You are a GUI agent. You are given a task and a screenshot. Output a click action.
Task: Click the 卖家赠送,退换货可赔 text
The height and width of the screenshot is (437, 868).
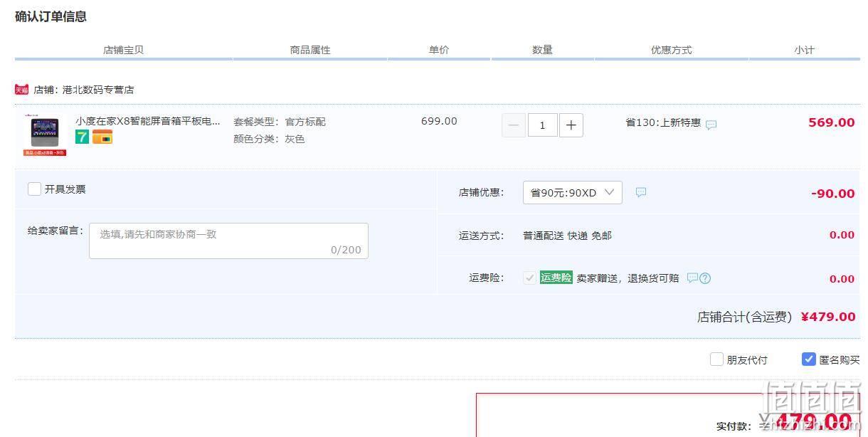[x=628, y=278]
